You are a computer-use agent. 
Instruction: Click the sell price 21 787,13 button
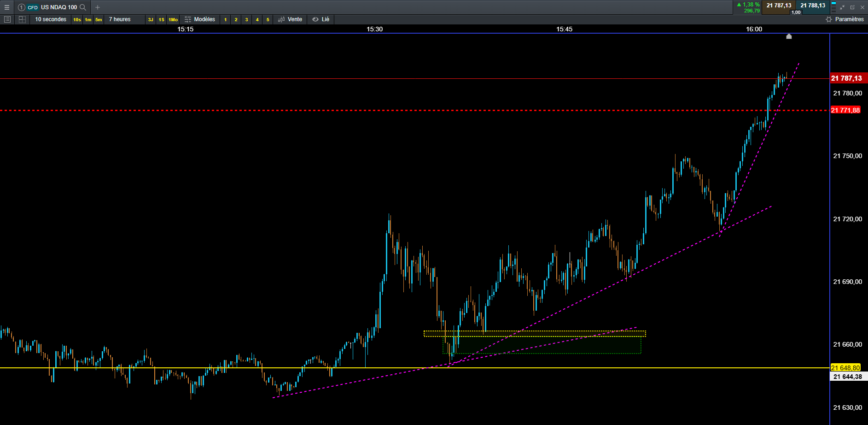(x=779, y=6)
